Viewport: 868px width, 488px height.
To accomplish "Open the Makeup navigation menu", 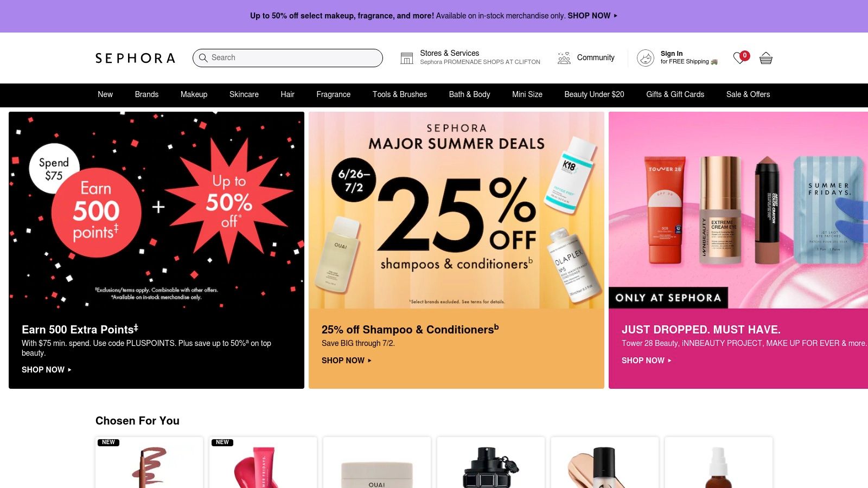I will pos(194,94).
